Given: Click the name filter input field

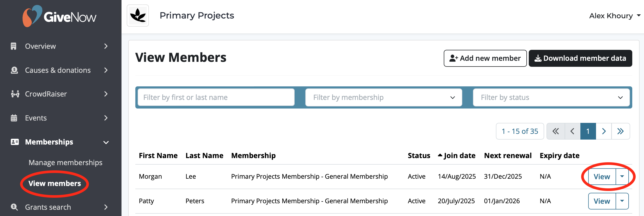Looking at the screenshot, I should (x=215, y=97).
